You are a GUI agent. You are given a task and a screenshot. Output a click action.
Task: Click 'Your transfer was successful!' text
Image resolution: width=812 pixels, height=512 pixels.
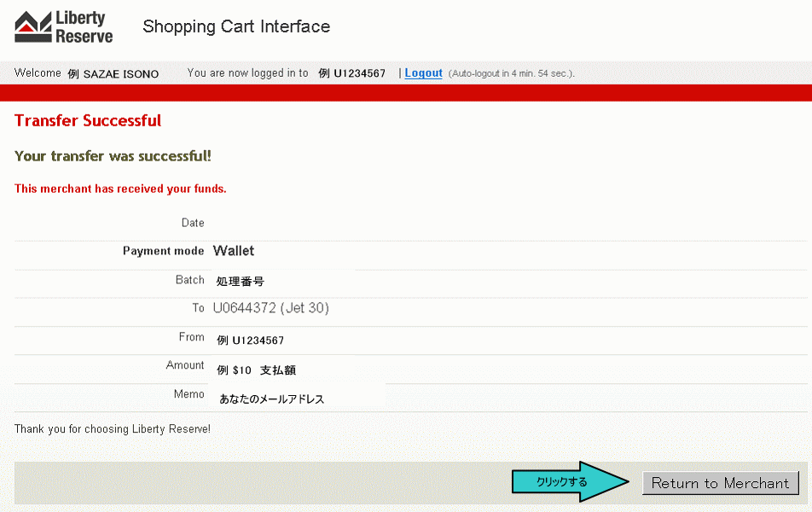click(x=113, y=156)
